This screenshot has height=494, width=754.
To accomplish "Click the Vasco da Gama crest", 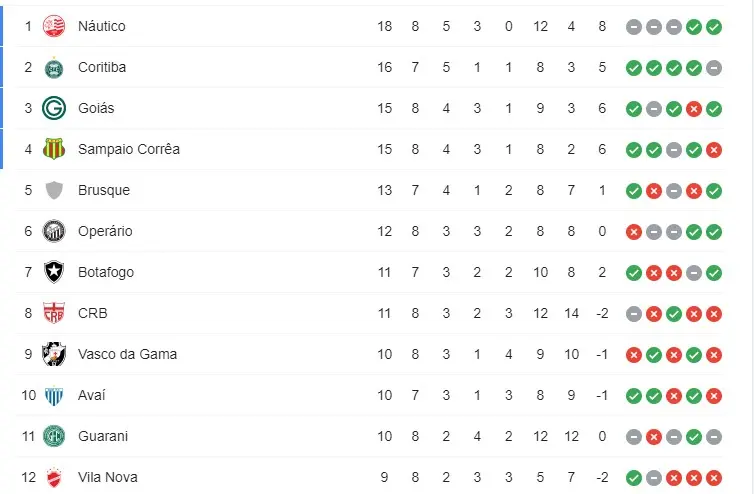I will point(54,354).
